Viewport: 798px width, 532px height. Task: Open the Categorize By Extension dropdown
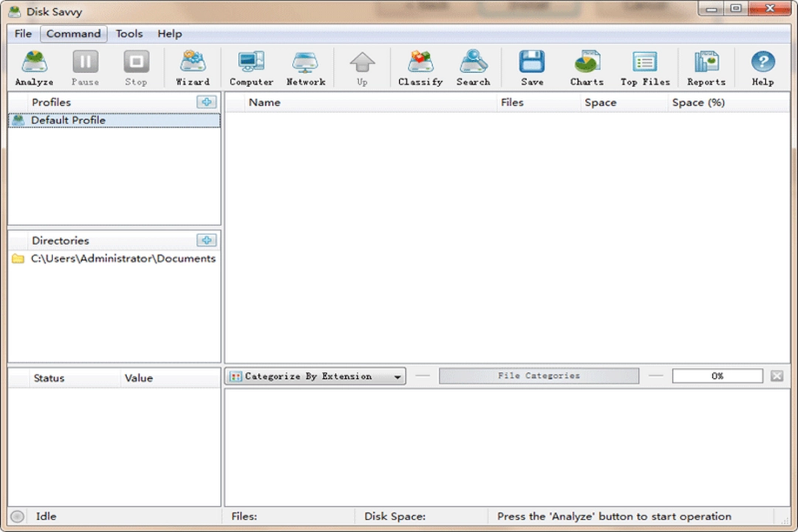315,376
